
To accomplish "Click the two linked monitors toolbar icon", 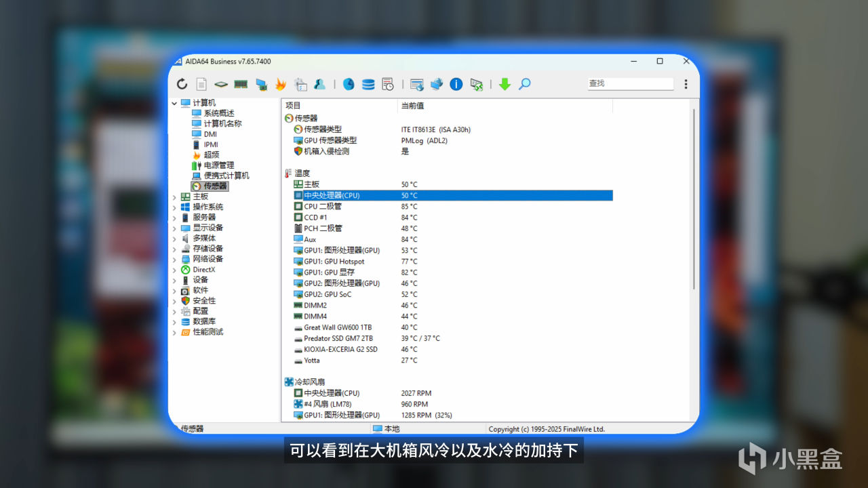I will [x=437, y=84].
